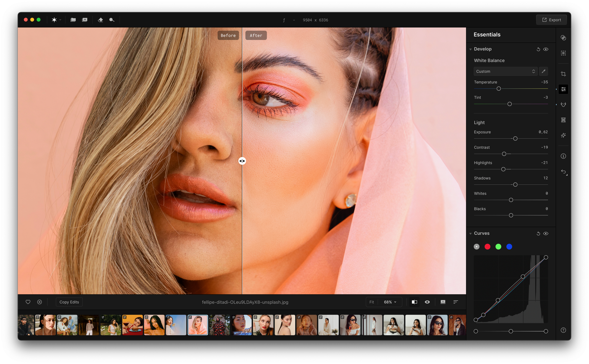The height and width of the screenshot is (364, 589).
Task: Select the Crop tool in the right sidebar
Action: click(x=563, y=74)
